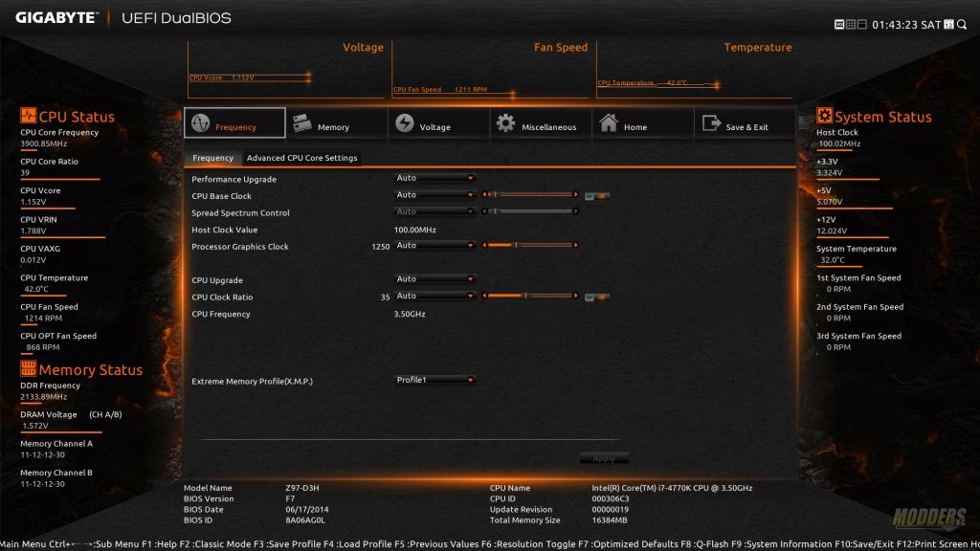
Task: Click the CPU Fan Speed 1214 RPM reading
Action: click(43, 318)
